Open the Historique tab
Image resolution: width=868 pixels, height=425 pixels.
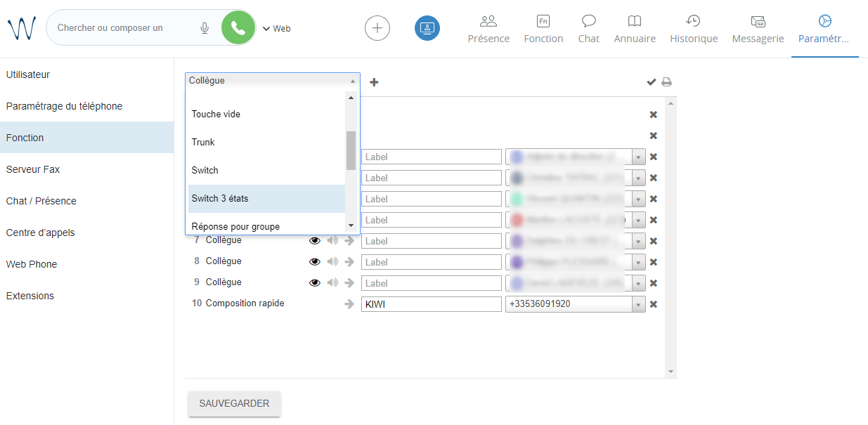click(693, 29)
